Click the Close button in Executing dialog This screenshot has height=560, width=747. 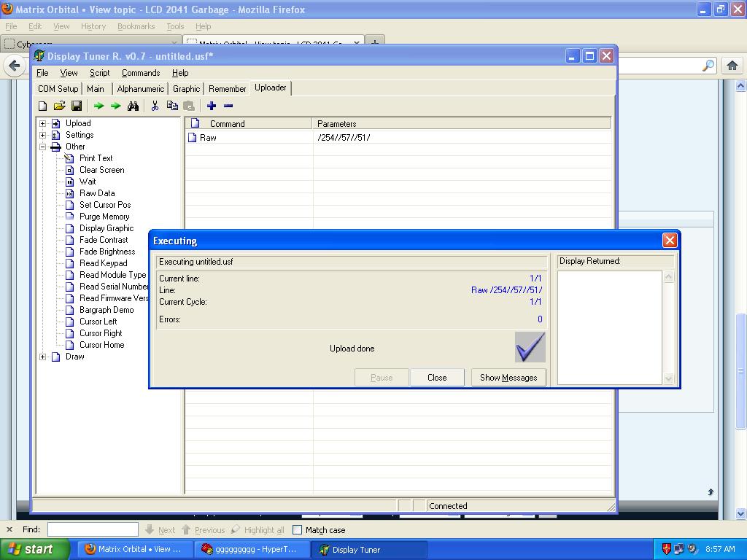click(x=437, y=378)
